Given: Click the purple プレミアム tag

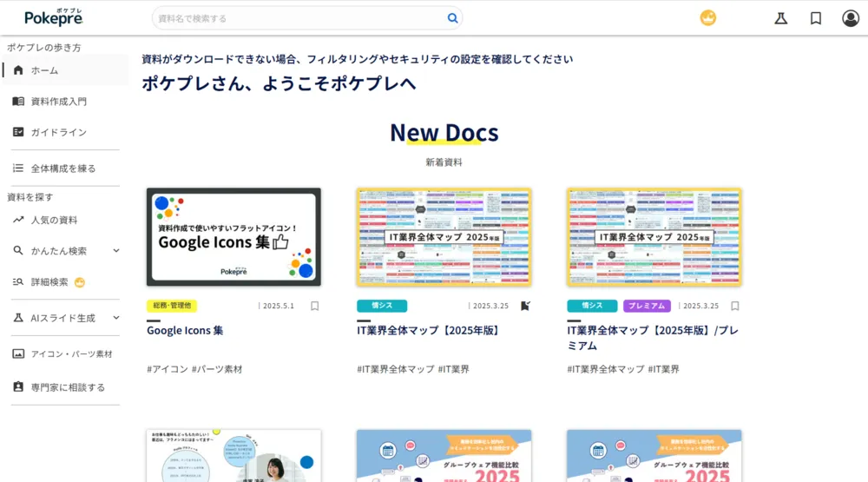Looking at the screenshot, I should [647, 306].
